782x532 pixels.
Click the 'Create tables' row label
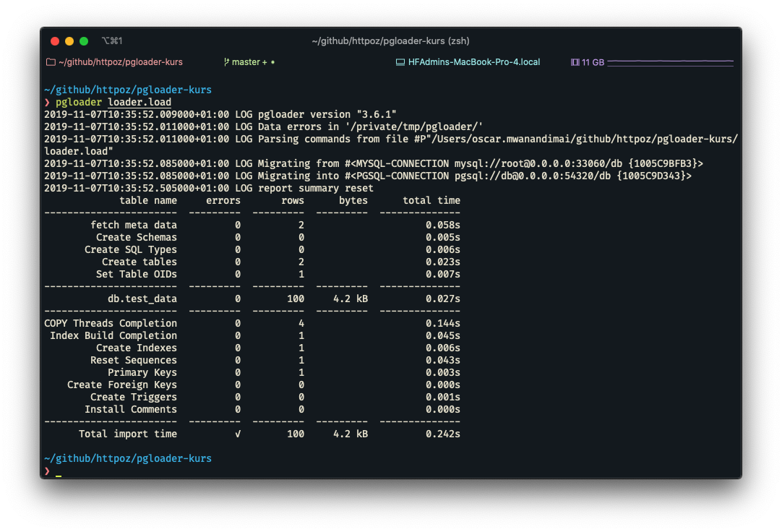[139, 262]
